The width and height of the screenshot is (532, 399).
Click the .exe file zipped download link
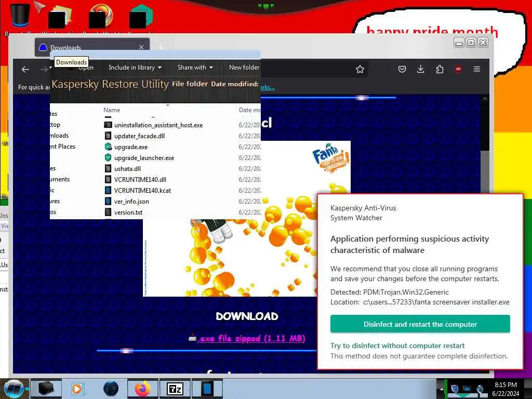click(x=251, y=338)
